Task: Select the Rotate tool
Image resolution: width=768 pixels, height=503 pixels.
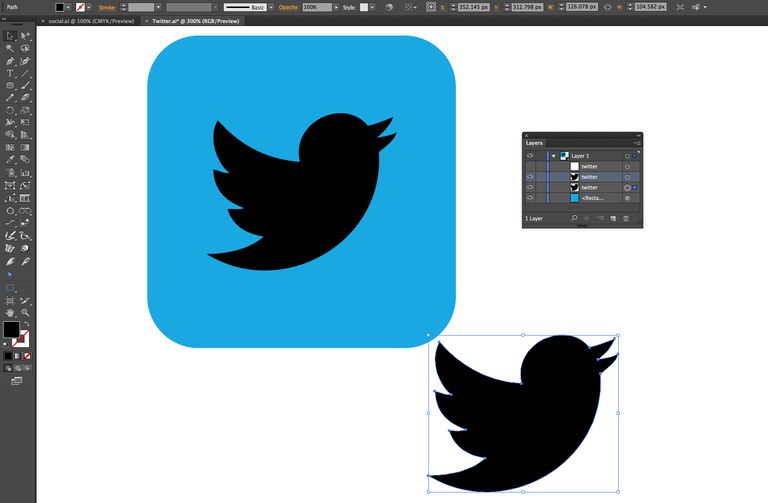Action: [10, 110]
